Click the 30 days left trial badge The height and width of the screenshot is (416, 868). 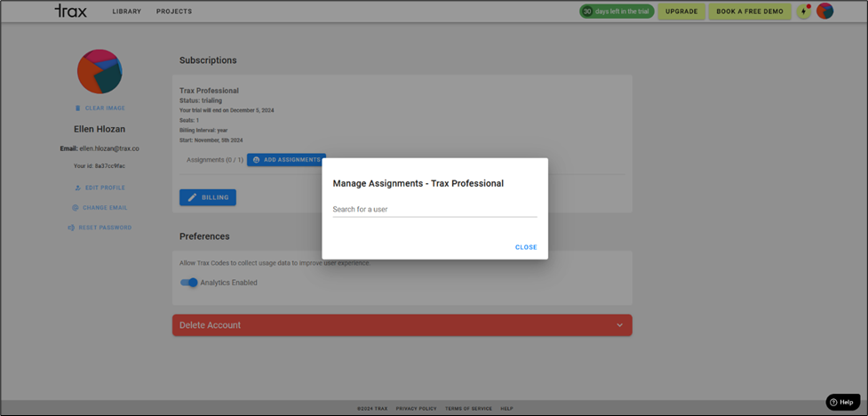pyautogui.click(x=617, y=11)
